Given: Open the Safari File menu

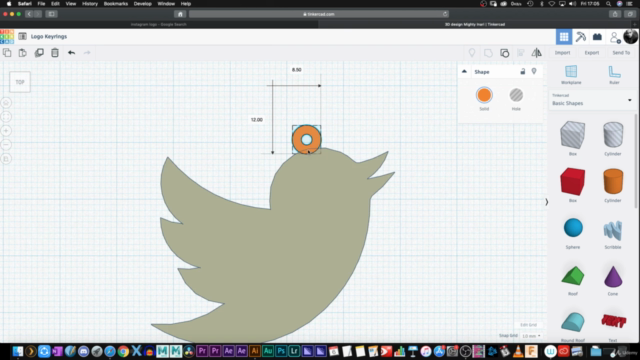Looking at the screenshot, I should pyautogui.click(x=41, y=4).
